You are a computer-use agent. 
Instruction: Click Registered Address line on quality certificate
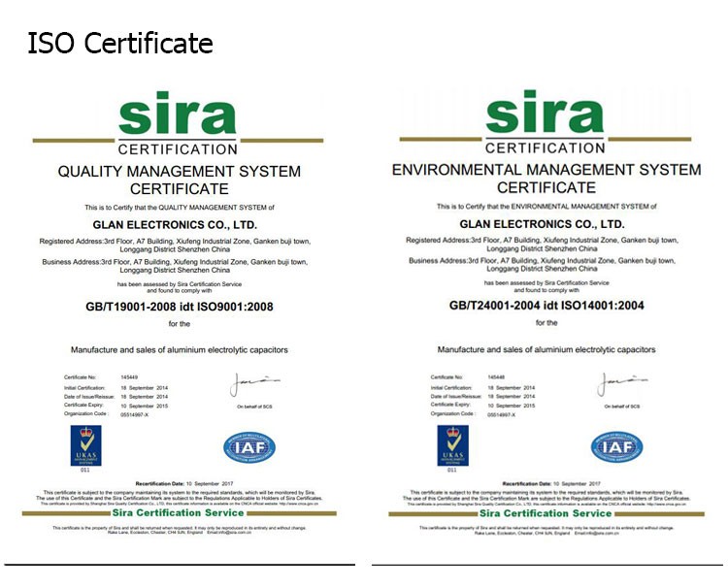[175, 245]
